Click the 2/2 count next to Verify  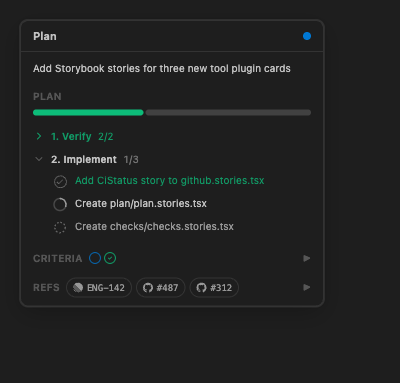tap(106, 137)
